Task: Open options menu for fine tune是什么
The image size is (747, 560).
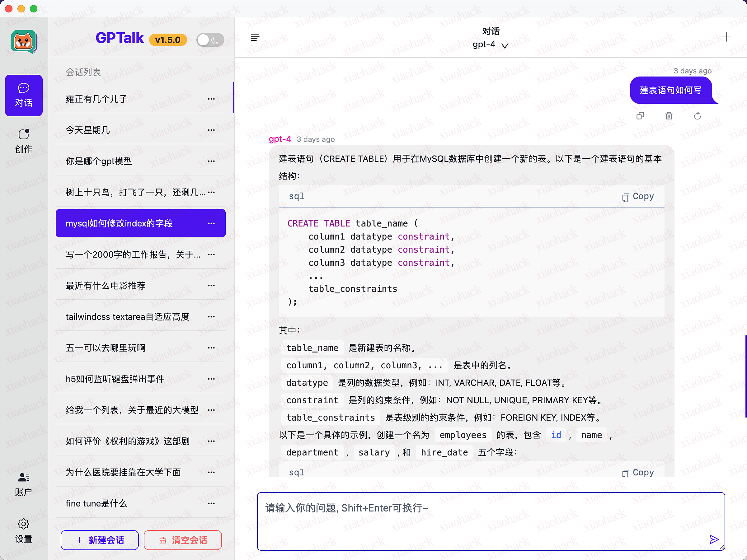Action: 211,503
